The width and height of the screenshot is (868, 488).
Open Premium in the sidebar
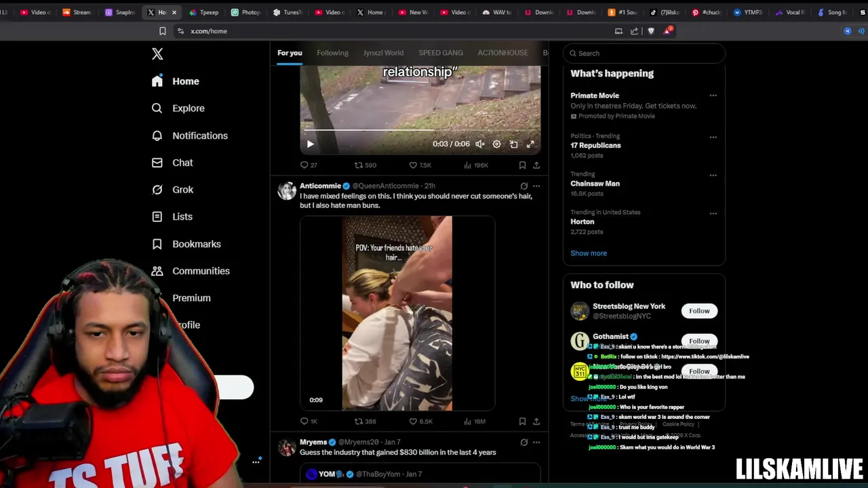point(191,298)
